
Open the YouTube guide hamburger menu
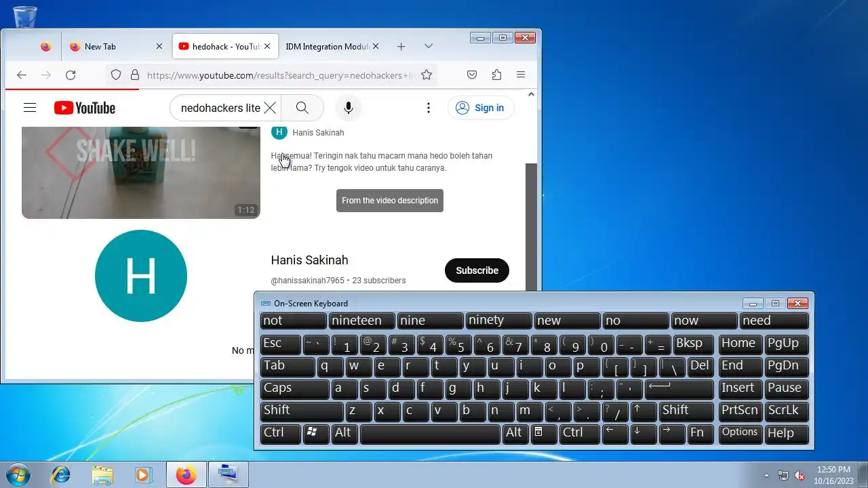pyautogui.click(x=30, y=108)
